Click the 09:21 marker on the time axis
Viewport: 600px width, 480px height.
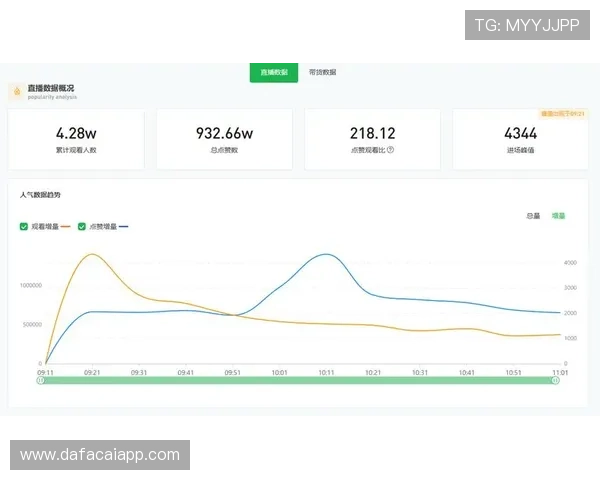pyautogui.click(x=92, y=372)
